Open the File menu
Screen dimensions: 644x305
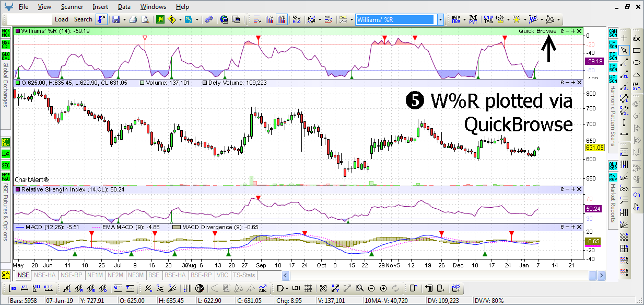click(24, 7)
